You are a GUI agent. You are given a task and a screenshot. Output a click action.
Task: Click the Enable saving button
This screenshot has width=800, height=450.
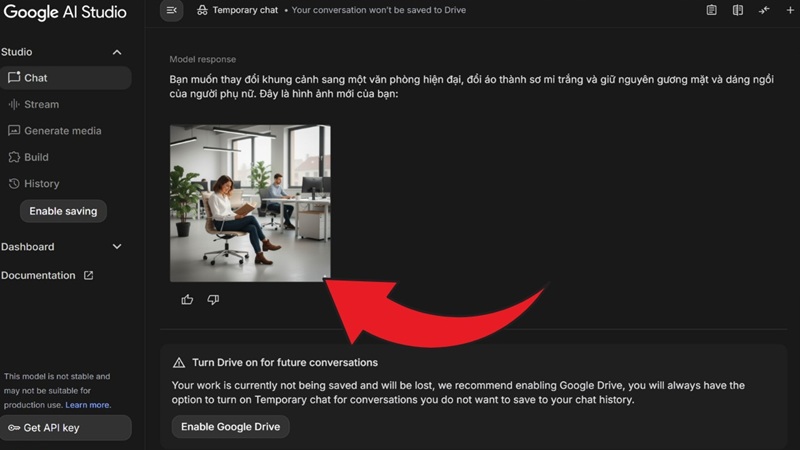point(63,211)
